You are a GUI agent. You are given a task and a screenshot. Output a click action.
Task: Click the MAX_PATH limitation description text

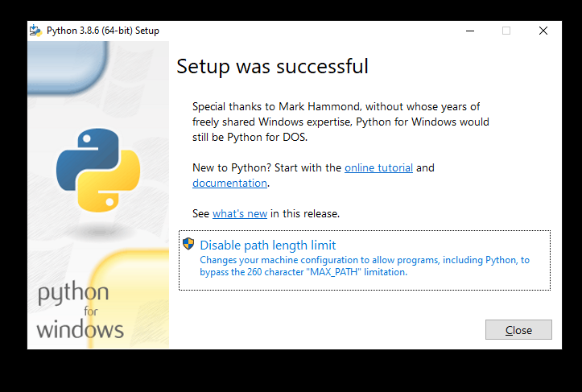coord(365,266)
